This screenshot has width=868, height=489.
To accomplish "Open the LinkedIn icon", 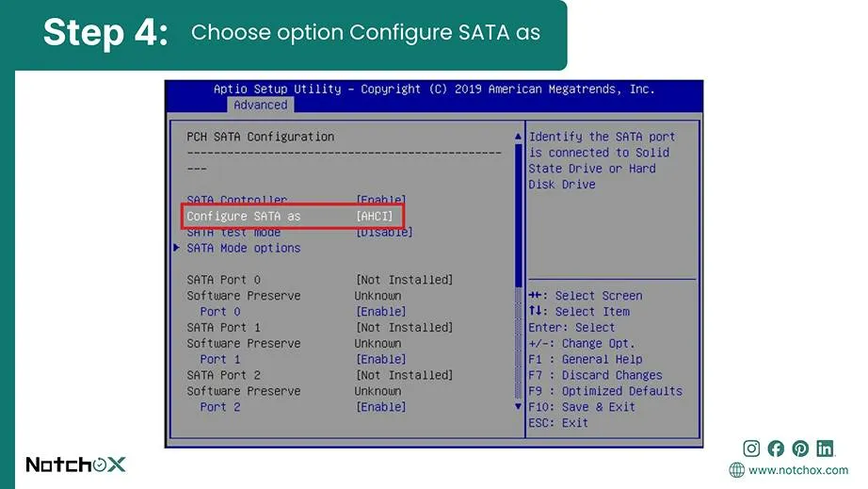I will click(825, 448).
